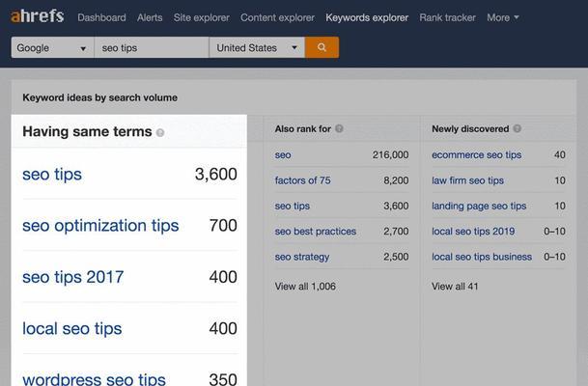Screen dimensions: 588x386
Task: Go to the Dashboard menu item
Action: click(101, 17)
